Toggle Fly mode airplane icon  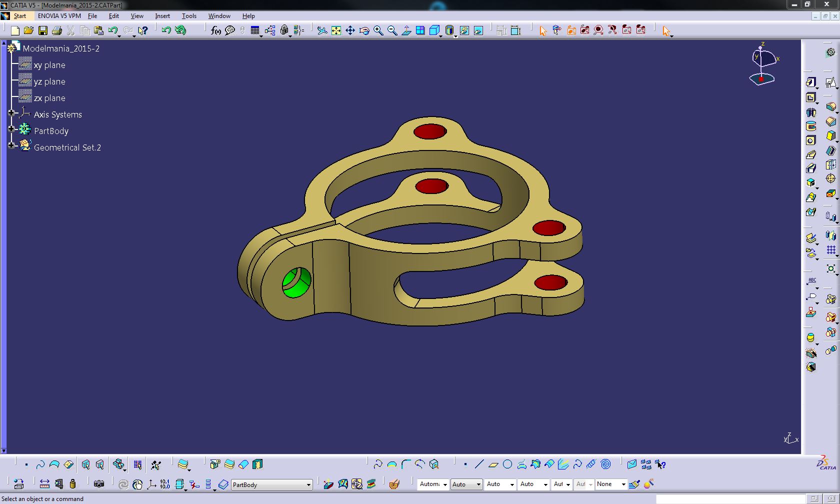(x=322, y=31)
